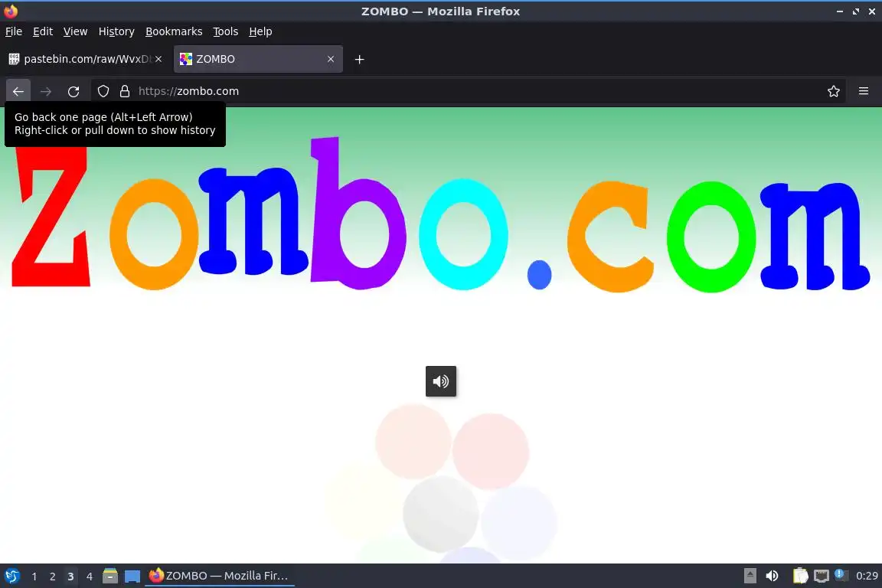Switch to workspace 1 in taskbar
This screenshot has height=588, width=882.
(x=34, y=577)
